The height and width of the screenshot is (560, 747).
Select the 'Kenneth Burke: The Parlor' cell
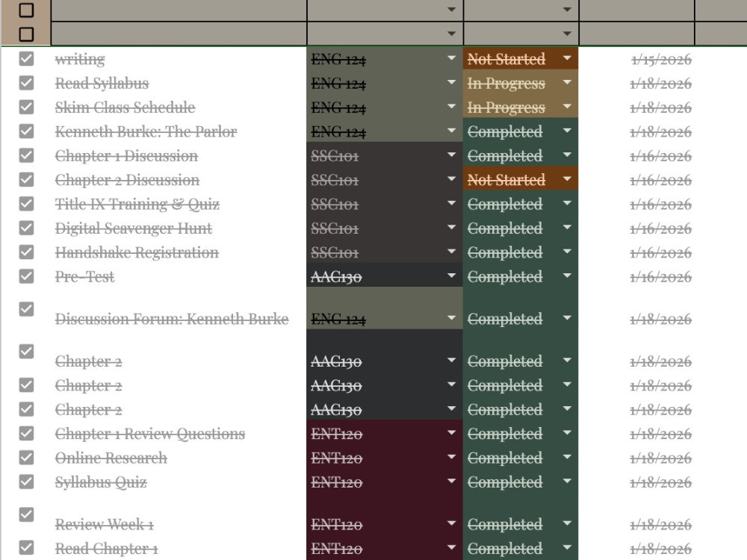(179, 131)
